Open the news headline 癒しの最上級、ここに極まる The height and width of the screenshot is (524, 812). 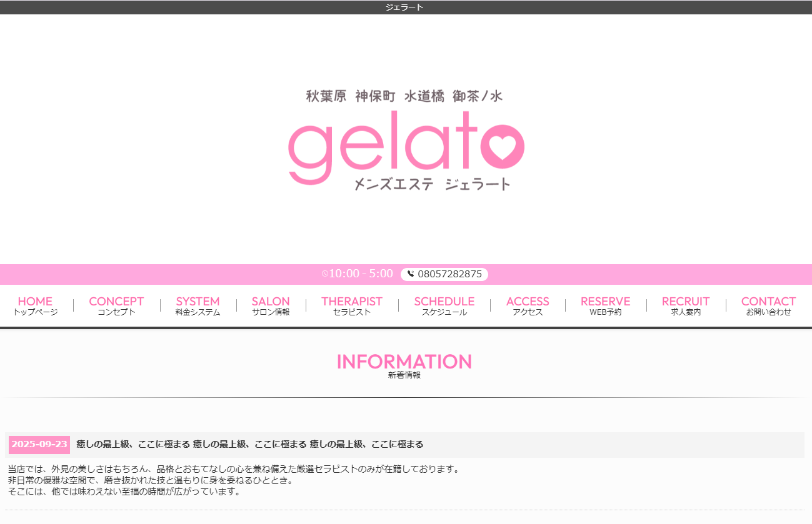pos(249,445)
